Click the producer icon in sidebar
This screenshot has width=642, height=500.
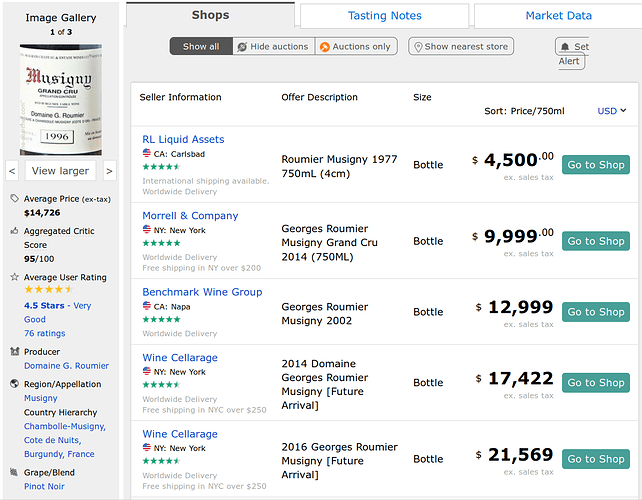14,352
